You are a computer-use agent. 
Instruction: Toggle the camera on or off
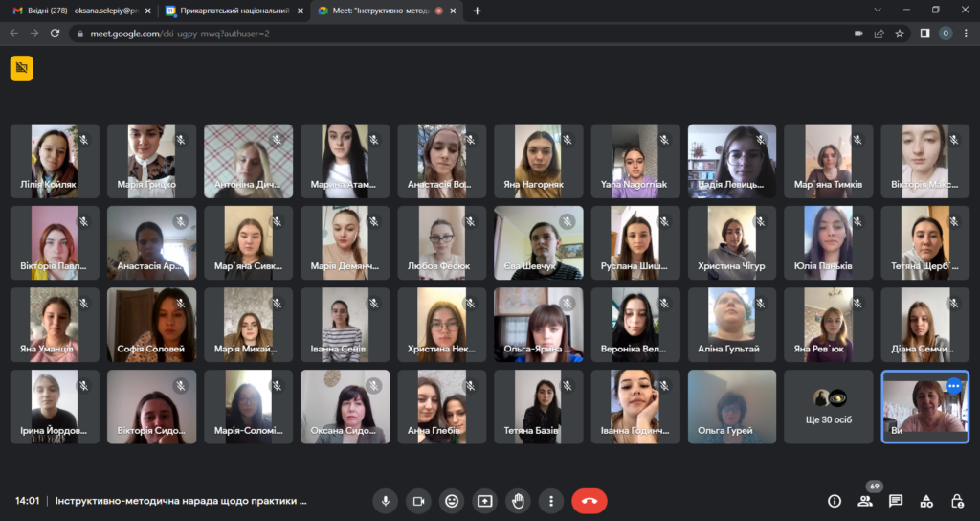[418, 500]
